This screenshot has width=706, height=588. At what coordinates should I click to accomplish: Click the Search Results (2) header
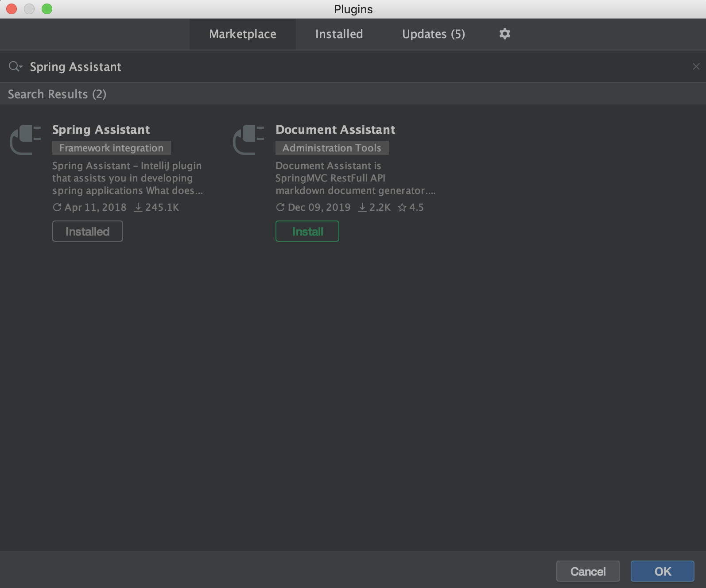[x=57, y=94]
